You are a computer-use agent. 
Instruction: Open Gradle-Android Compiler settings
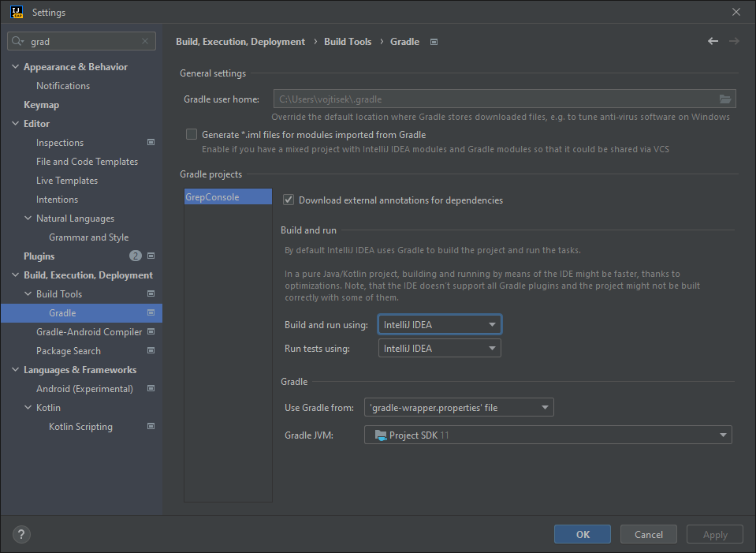pyautogui.click(x=89, y=331)
